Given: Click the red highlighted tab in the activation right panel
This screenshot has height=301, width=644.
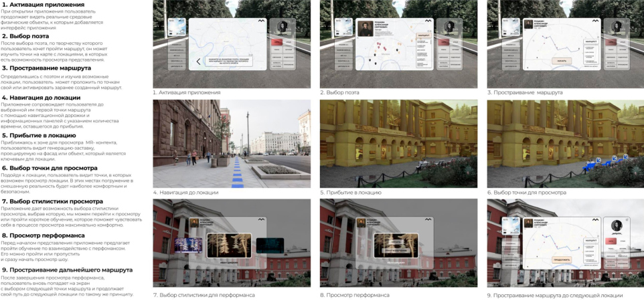Looking at the screenshot, I should click(276, 43).
